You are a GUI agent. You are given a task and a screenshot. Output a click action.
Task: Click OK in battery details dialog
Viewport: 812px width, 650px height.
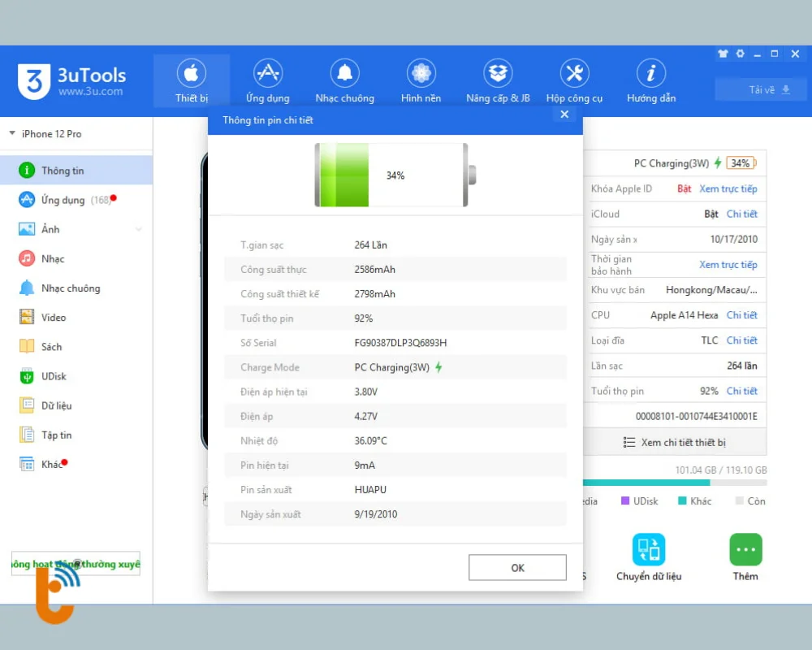click(517, 568)
